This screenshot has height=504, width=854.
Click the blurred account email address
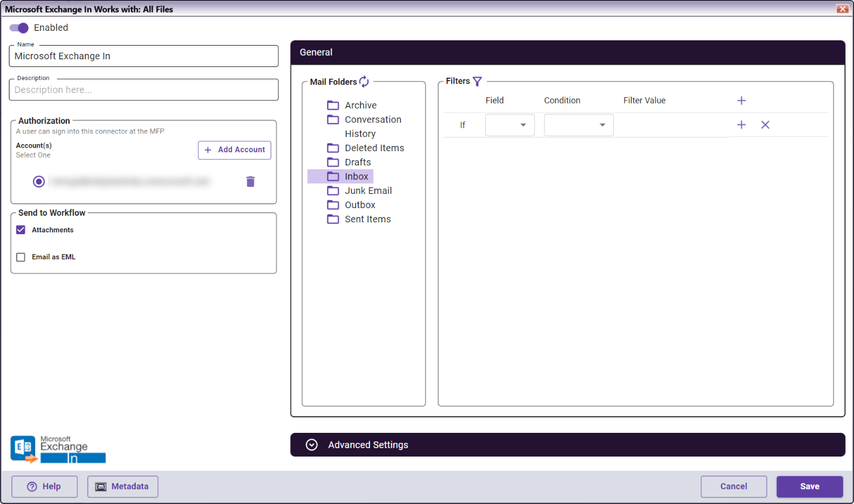click(130, 181)
